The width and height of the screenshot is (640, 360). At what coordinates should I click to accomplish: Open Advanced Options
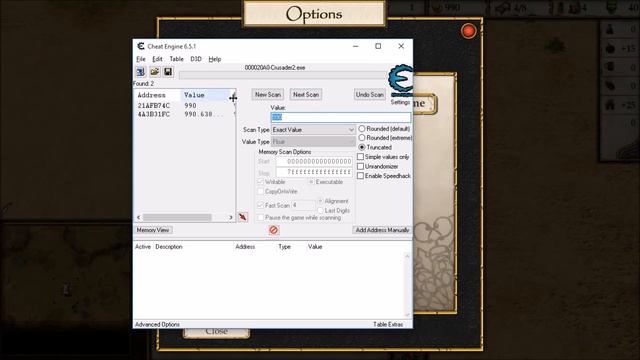157,324
